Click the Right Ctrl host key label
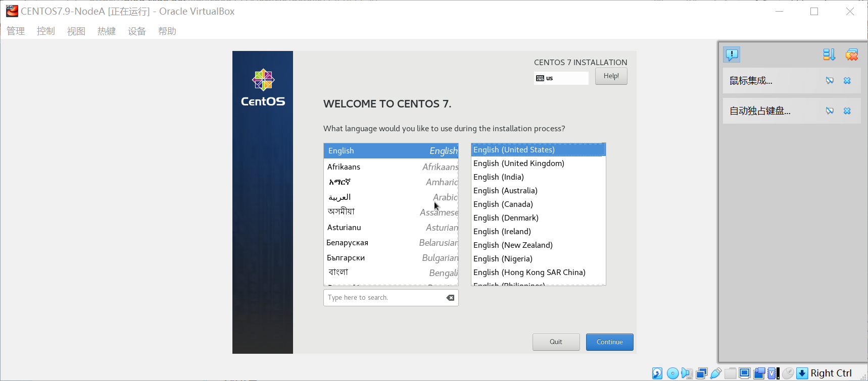The image size is (868, 381). [831, 373]
